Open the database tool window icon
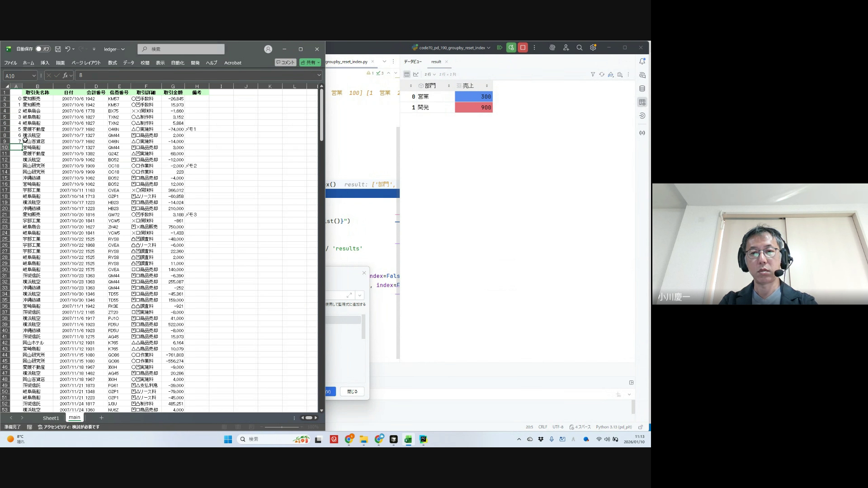This screenshot has height=488, width=868. pyautogui.click(x=642, y=89)
